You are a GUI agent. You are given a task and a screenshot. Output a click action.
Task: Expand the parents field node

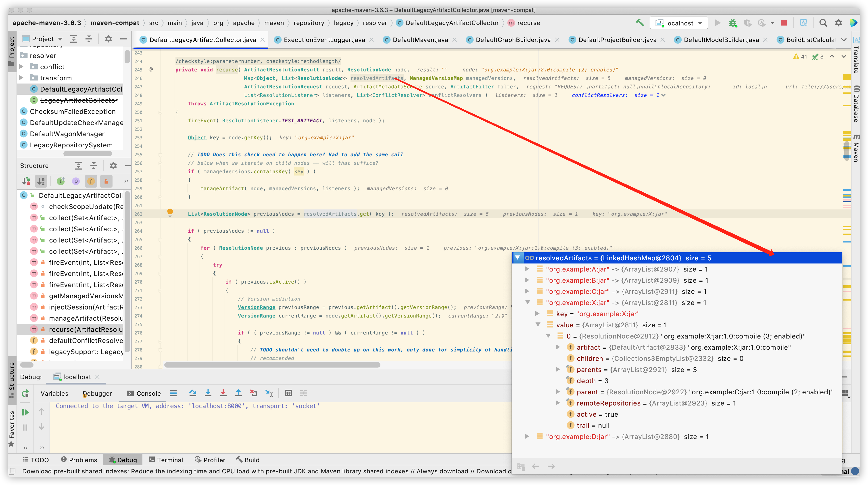pyautogui.click(x=558, y=369)
